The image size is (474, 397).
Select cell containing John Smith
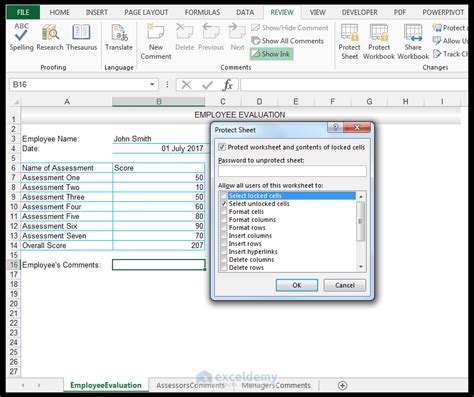(159, 139)
